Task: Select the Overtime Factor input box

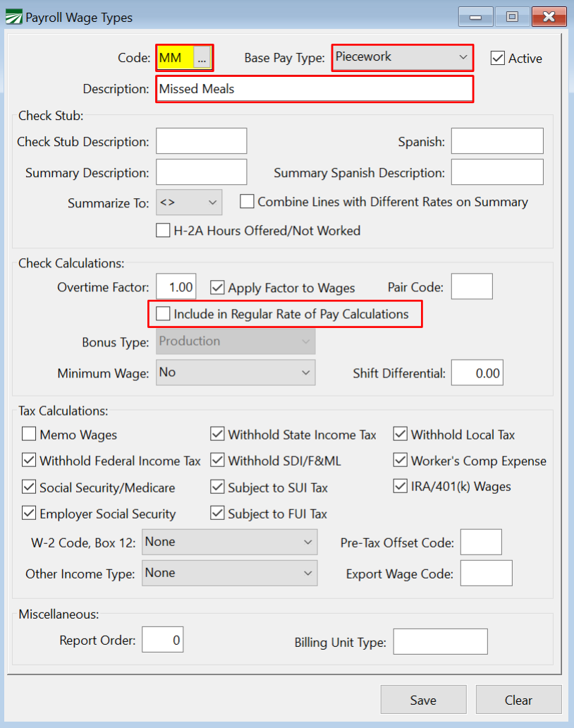Action: [176, 288]
